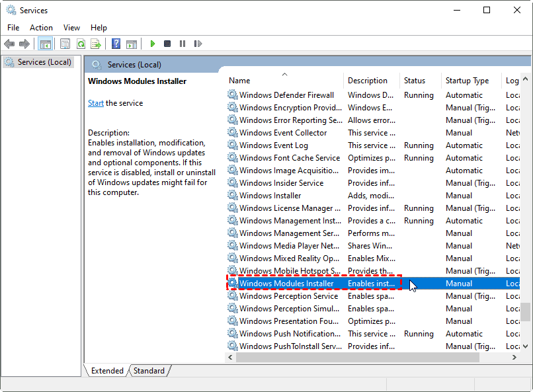This screenshot has width=533, height=392.
Task: Click the Restart Service icon
Action: tap(198, 44)
